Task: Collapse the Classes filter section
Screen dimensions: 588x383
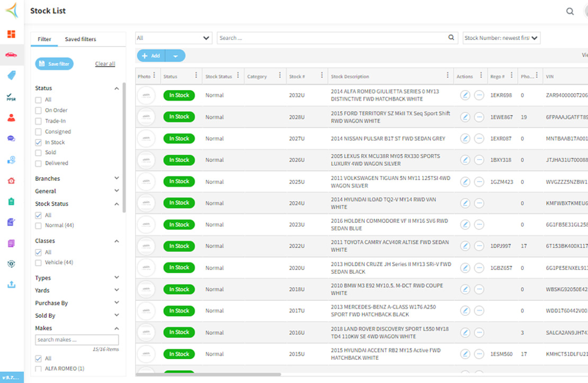Action: (x=117, y=241)
